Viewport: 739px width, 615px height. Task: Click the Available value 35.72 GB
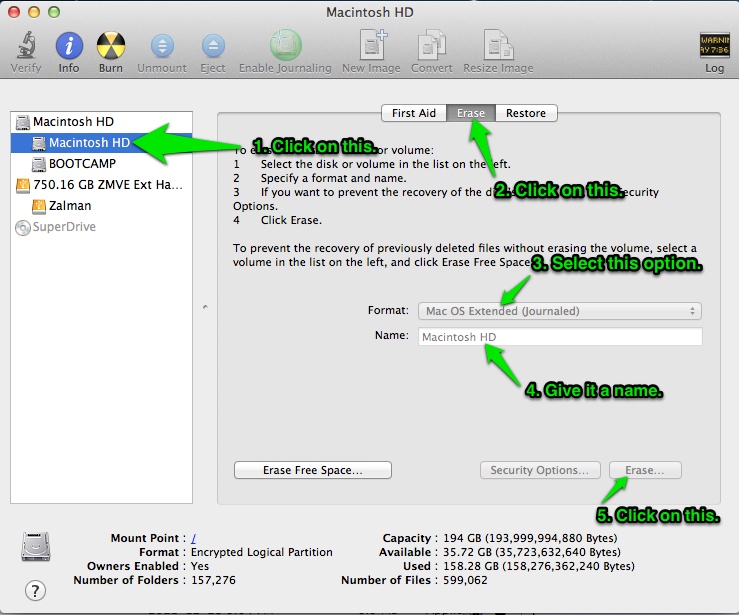pyautogui.click(x=532, y=552)
